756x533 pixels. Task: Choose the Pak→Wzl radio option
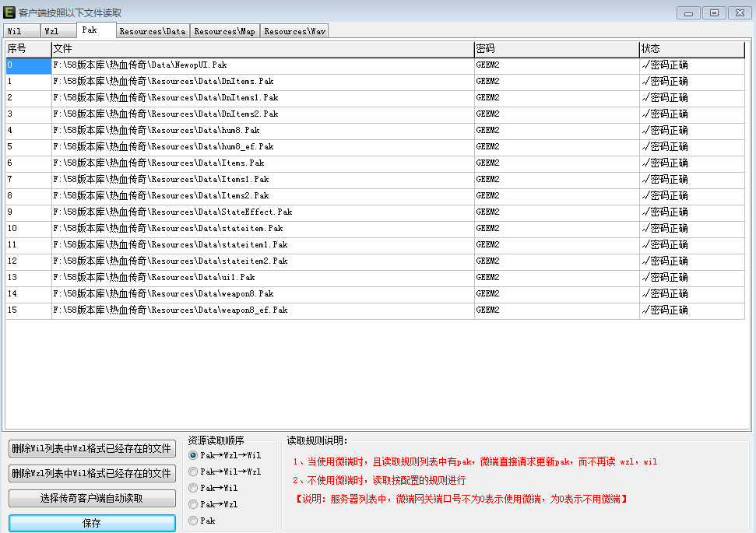193,504
